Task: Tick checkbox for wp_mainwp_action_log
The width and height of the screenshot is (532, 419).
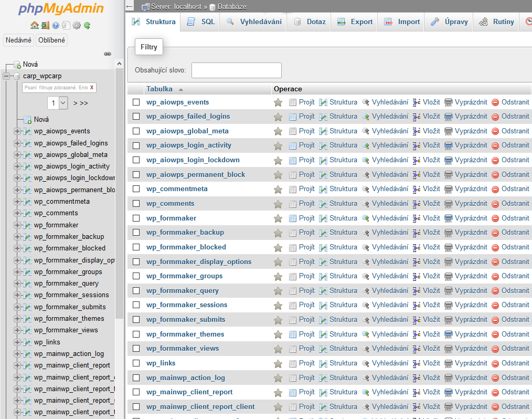Action: [136, 378]
